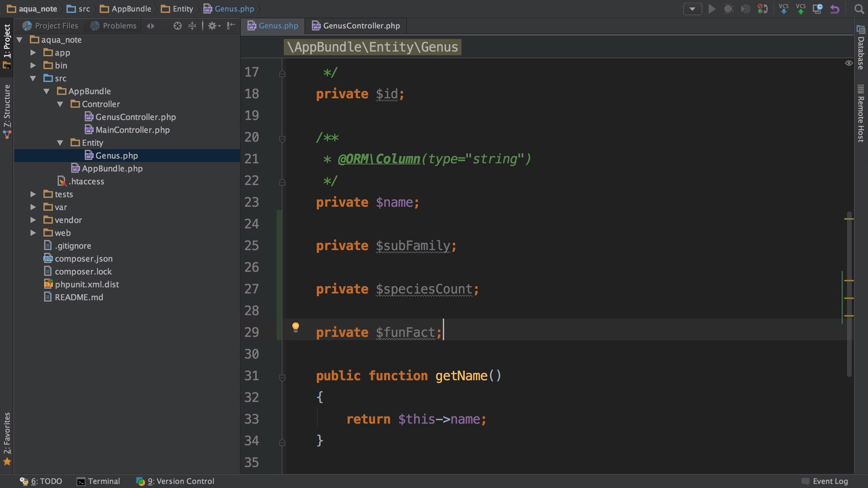Click Run with Coverage icon
Image resolution: width=868 pixels, height=488 pixels.
[745, 9]
